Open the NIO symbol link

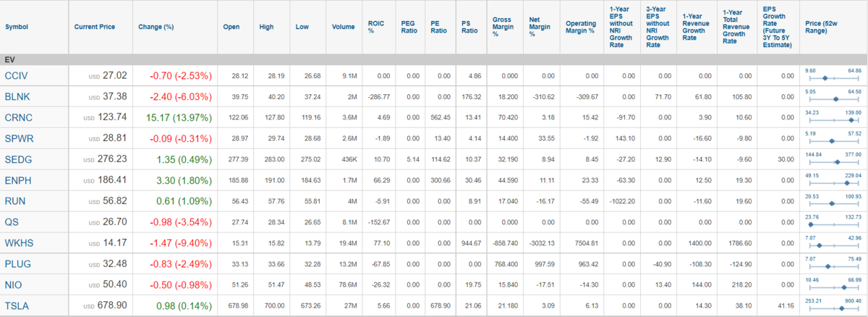13,285
